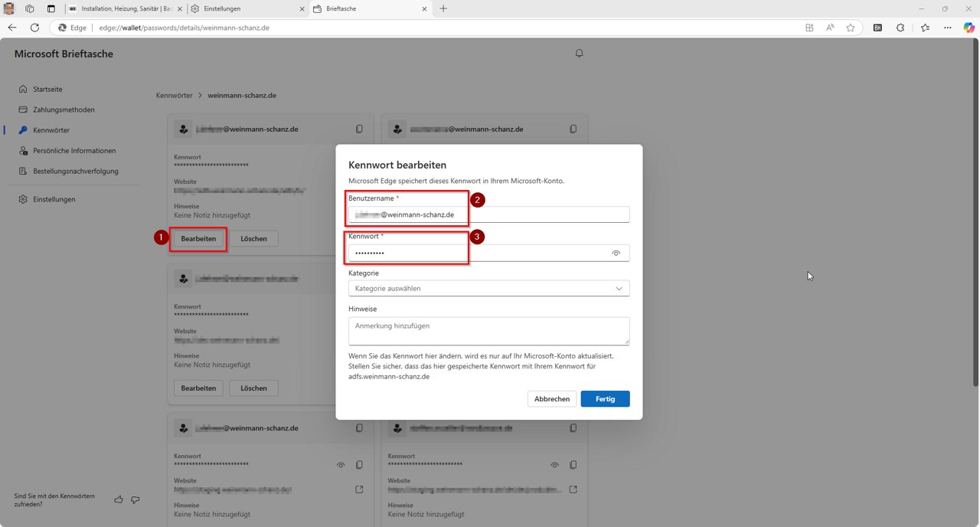Click the Fertig button
Image resolution: width=980 pixels, height=527 pixels.
coord(605,399)
